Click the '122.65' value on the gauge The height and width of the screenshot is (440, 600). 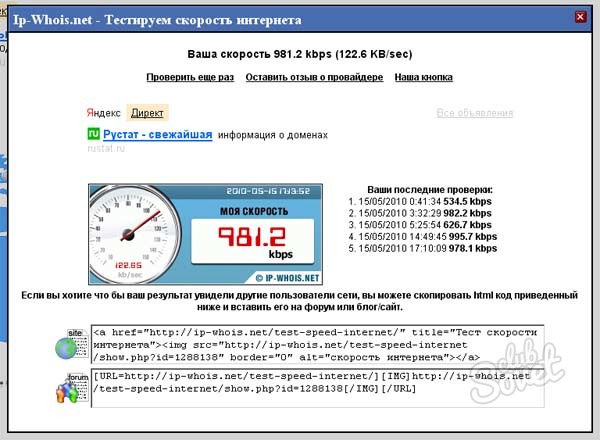[x=128, y=265]
